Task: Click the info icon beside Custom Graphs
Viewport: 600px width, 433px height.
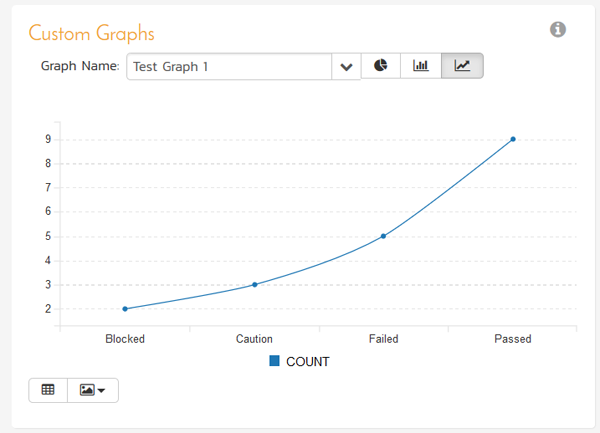Action: 558,30
